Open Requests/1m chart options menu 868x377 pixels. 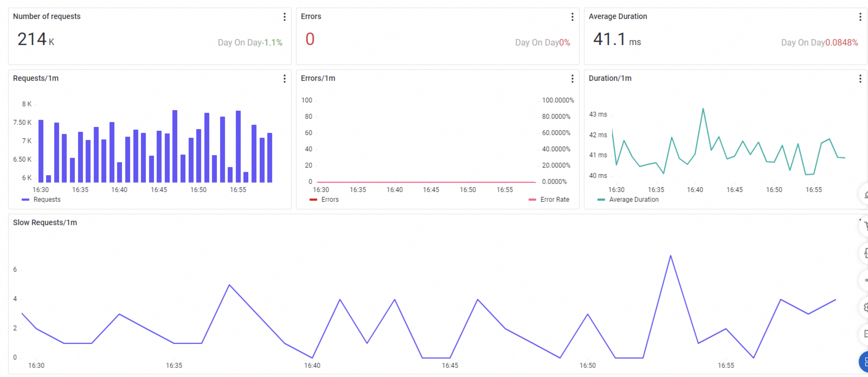point(284,79)
